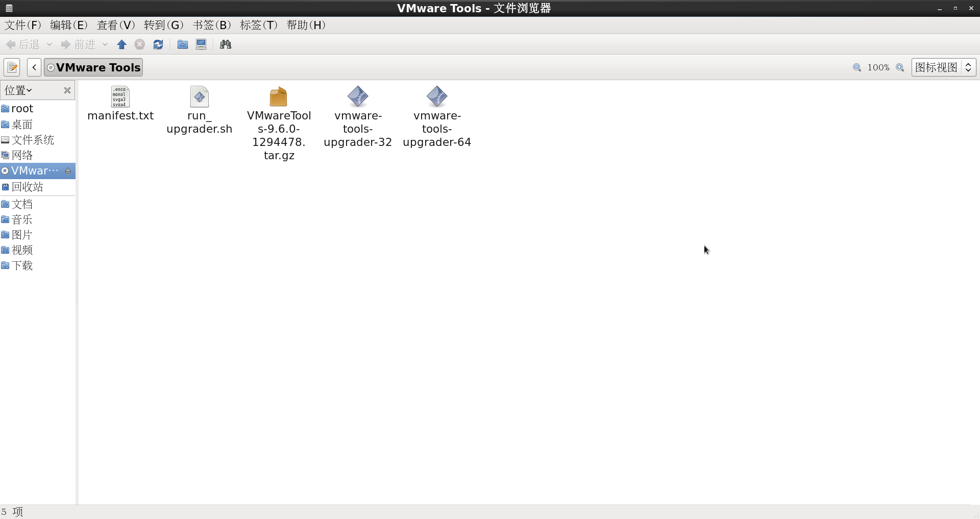Open the 标签(T) menu
Image resolution: width=980 pixels, height=519 pixels.
[x=259, y=25]
